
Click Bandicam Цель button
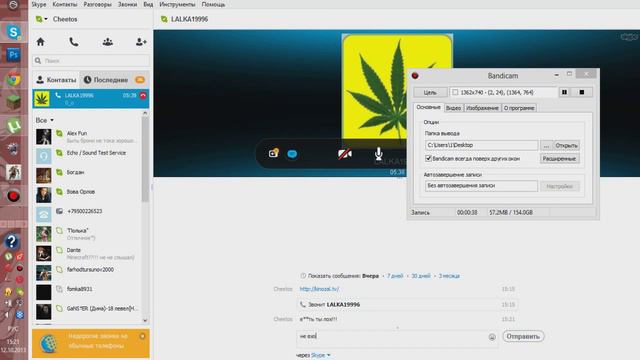(x=430, y=92)
